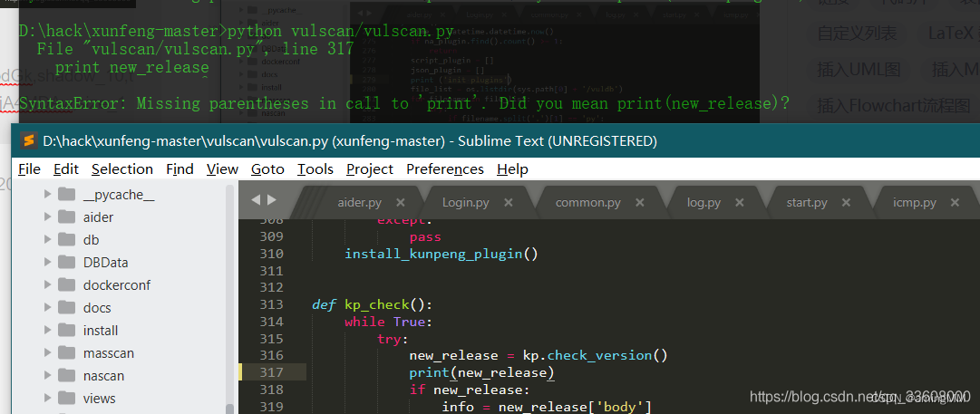Viewport: 980px width, 414px height.
Task: Expand the views folder arrow
Action: tap(47, 398)
